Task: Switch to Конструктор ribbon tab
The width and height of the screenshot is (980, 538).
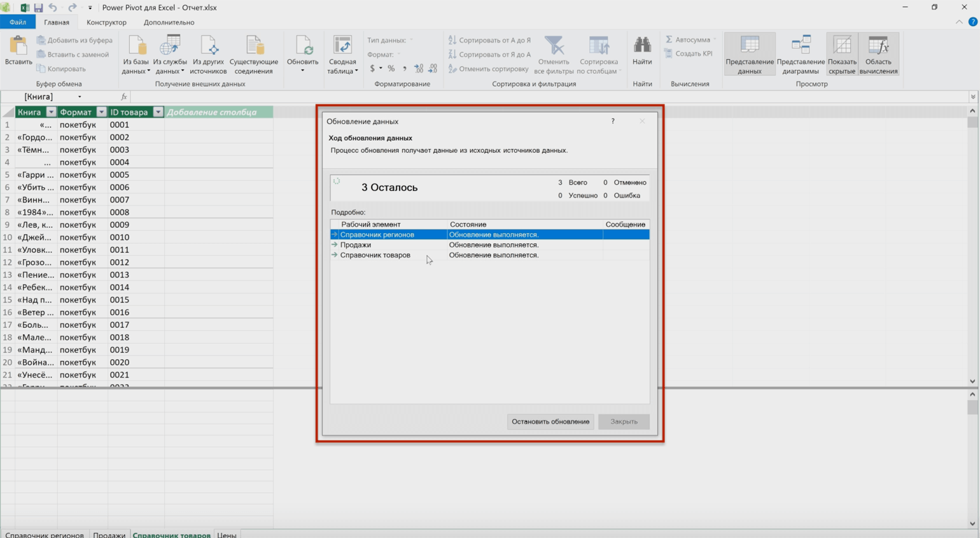Action: coord(106,22)
